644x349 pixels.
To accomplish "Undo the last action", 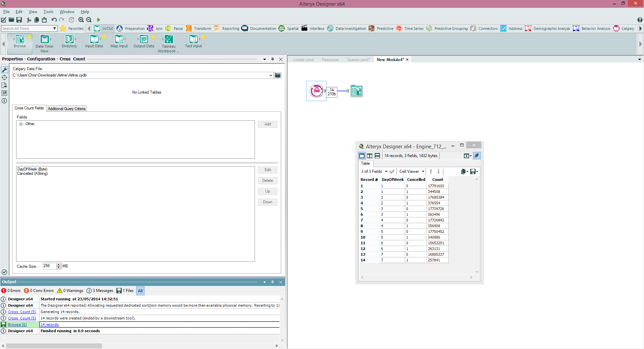I will pyautogui.click(x=54, y=20).
